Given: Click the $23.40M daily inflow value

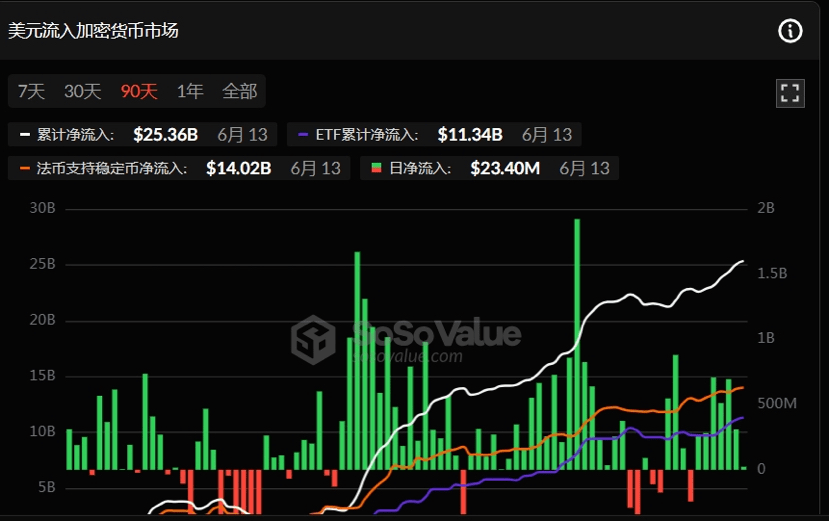Looking at the screenshot, I should pyautogui.click(x=505, y=168).
